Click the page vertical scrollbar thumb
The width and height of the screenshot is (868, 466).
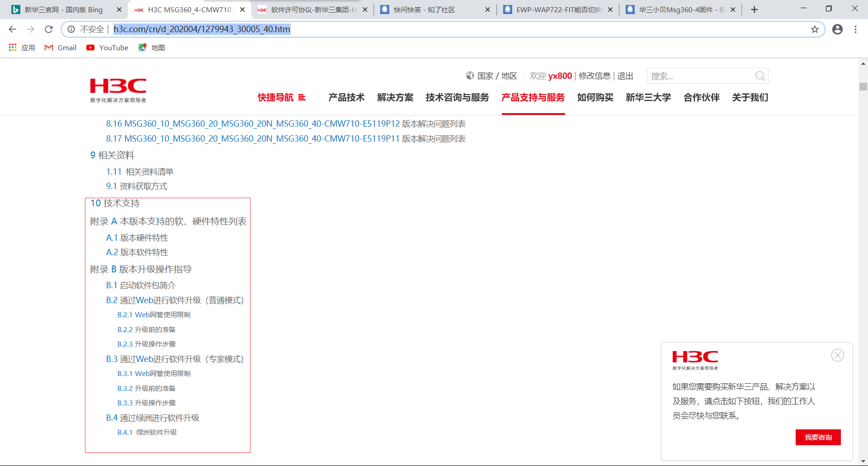(863, 86)
